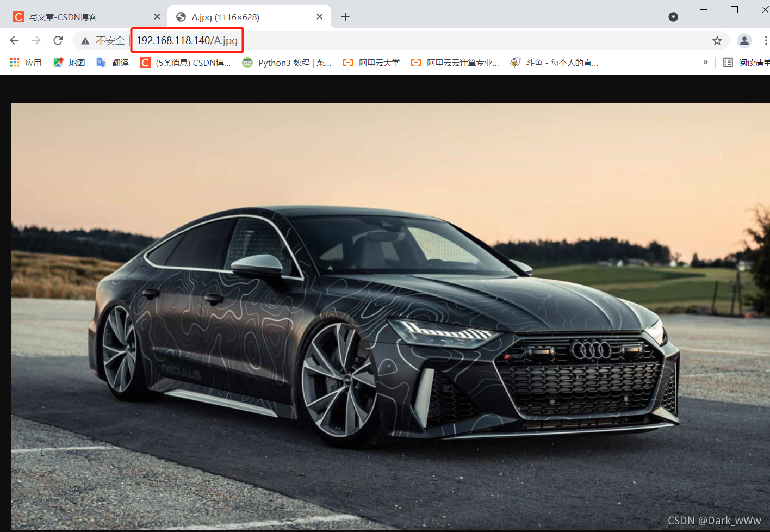Open the tab search dropdown arrow
770x532 pixels.
[x=673, y=17]
